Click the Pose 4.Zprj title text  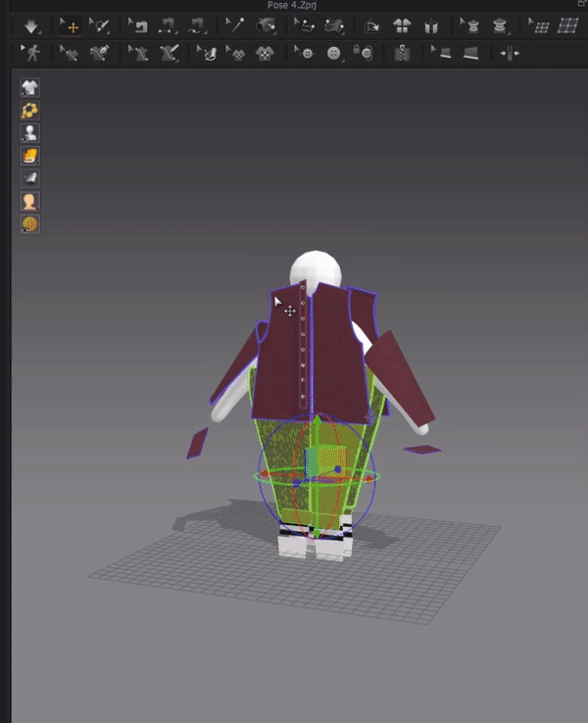[291, 5]
